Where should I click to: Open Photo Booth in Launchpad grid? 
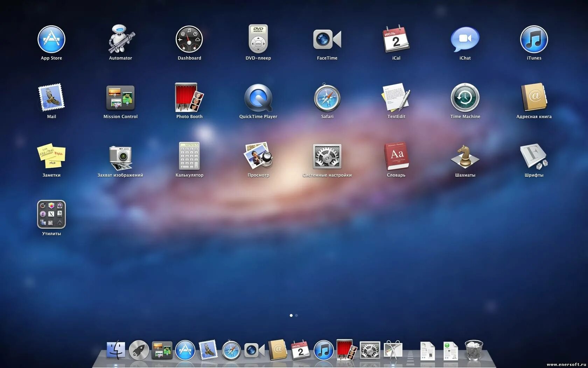pyautogui.click(x=189, y=98)
